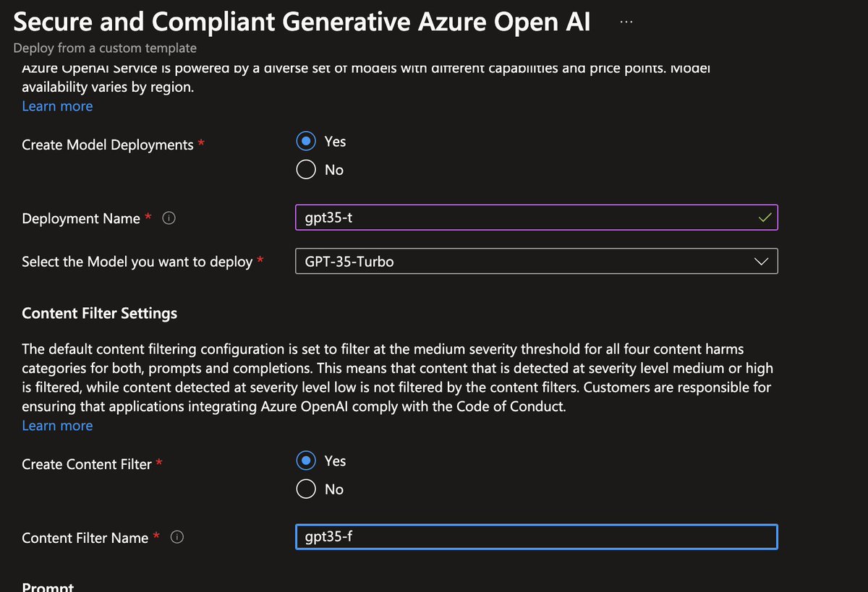The image size is (868, 592).
Task: Open Learn more link under Content Filter Settings
Action: [x=57, y=426]
